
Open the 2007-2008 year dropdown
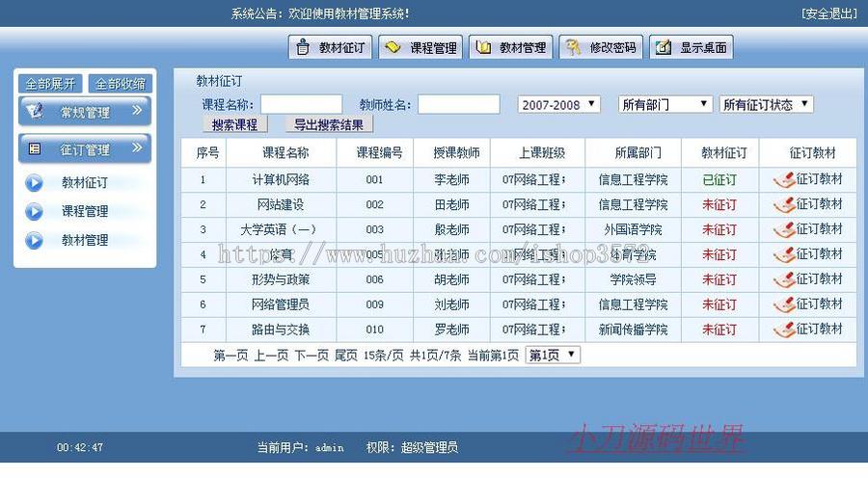coord(558,104)
